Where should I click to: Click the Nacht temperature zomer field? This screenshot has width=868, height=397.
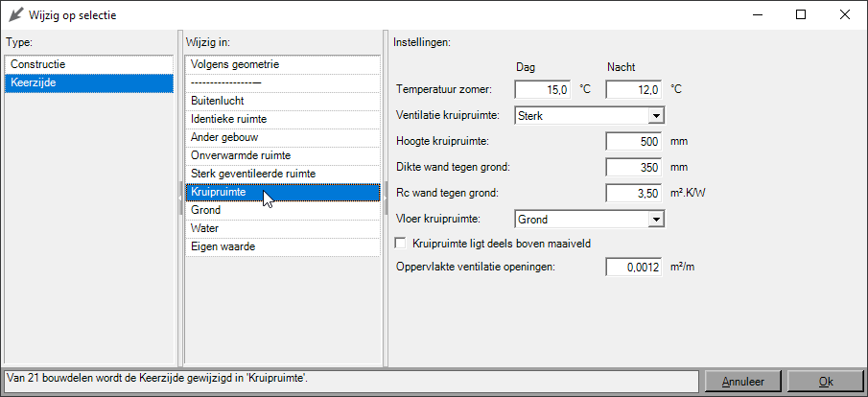[633, 90]
